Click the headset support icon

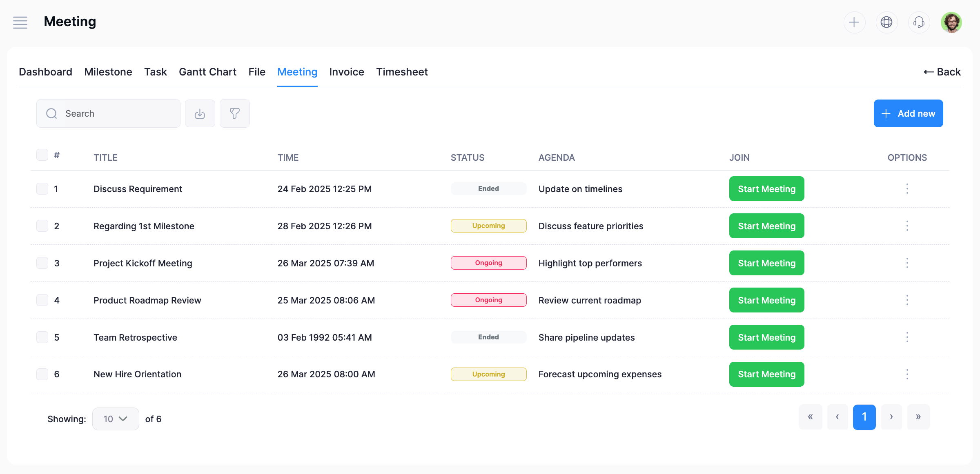coord(919,22)
